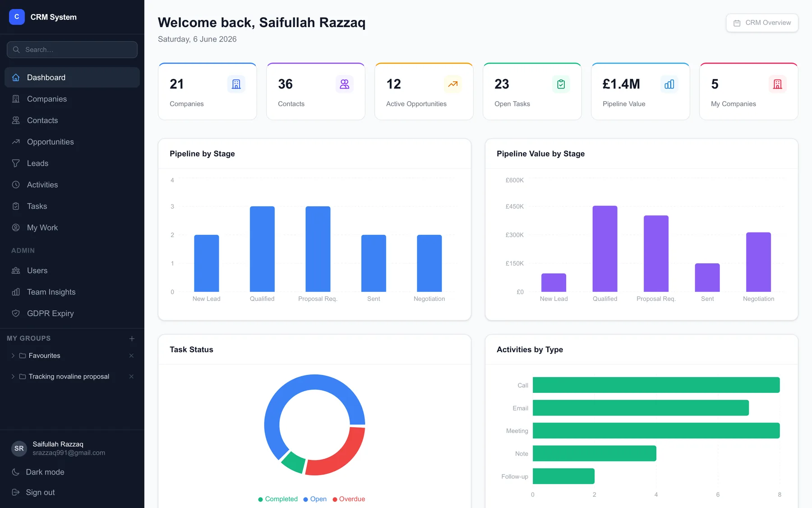Click trend arrow icon on Active Opportunities card
Screen dimensions: 812x508
point(452,84)
